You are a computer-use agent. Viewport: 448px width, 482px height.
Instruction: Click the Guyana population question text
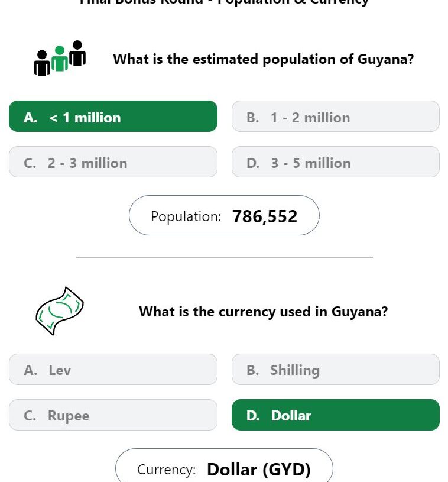pos(264,59)
